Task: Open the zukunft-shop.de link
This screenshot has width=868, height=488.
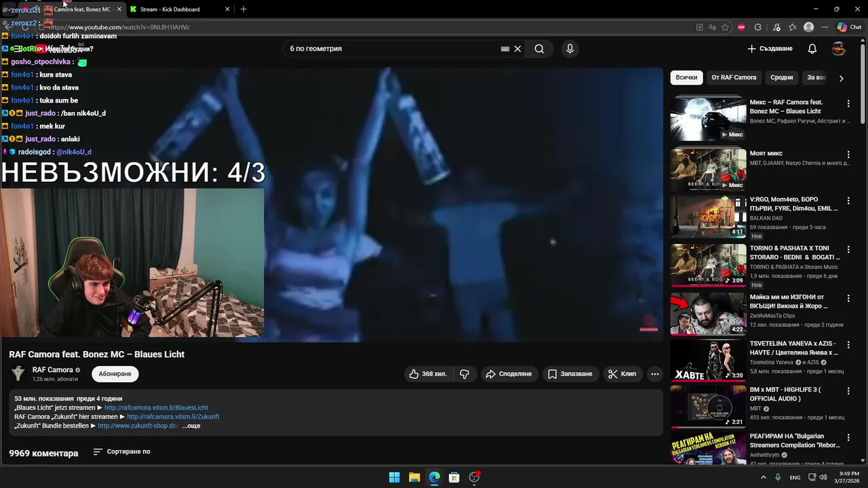Action: click(x=138, y=426)
